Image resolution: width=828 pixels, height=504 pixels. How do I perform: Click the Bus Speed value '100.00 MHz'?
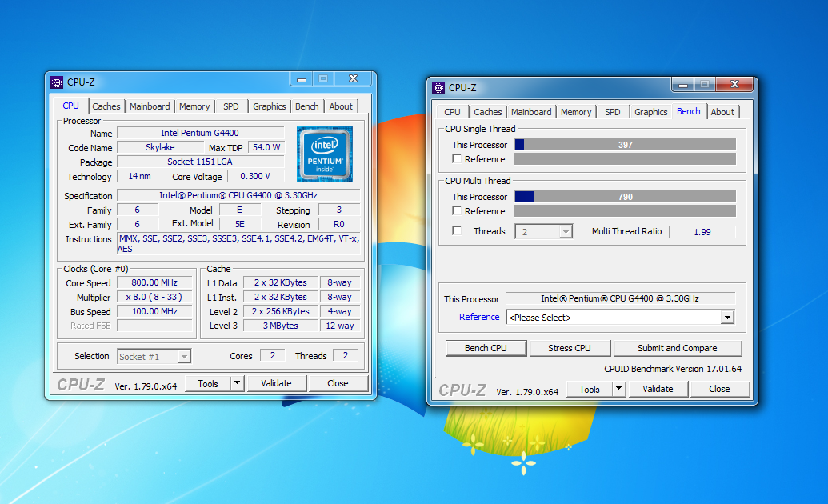(154, 312)
